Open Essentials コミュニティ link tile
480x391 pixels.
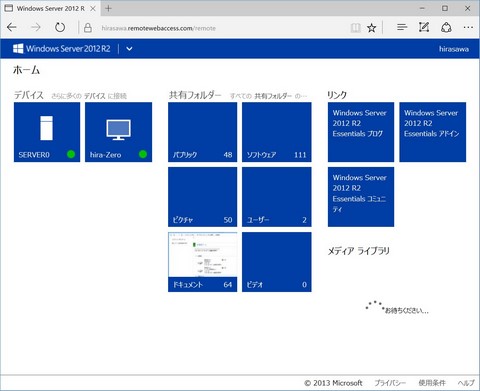pyautogui.click(x=361, y=197)
